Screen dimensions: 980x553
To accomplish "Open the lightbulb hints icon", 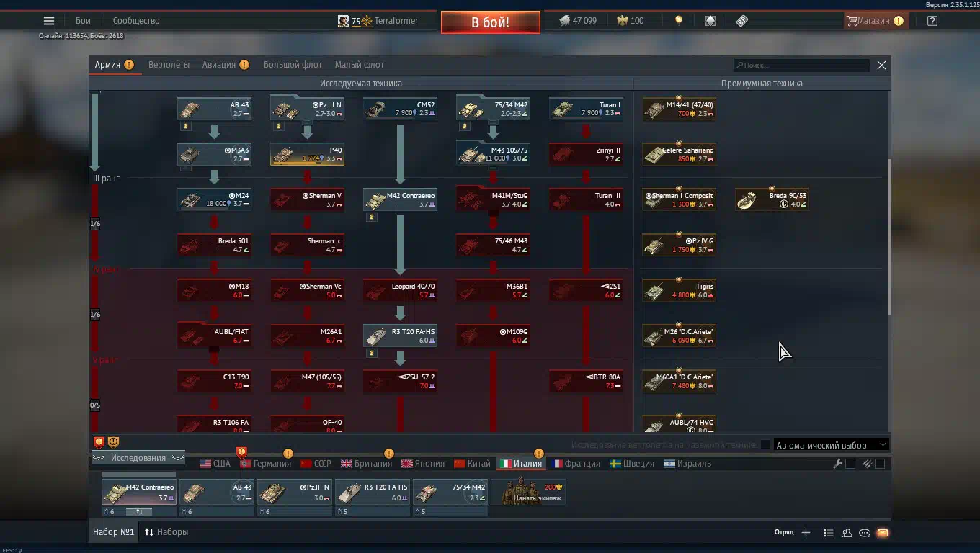I will click(678, 21).
